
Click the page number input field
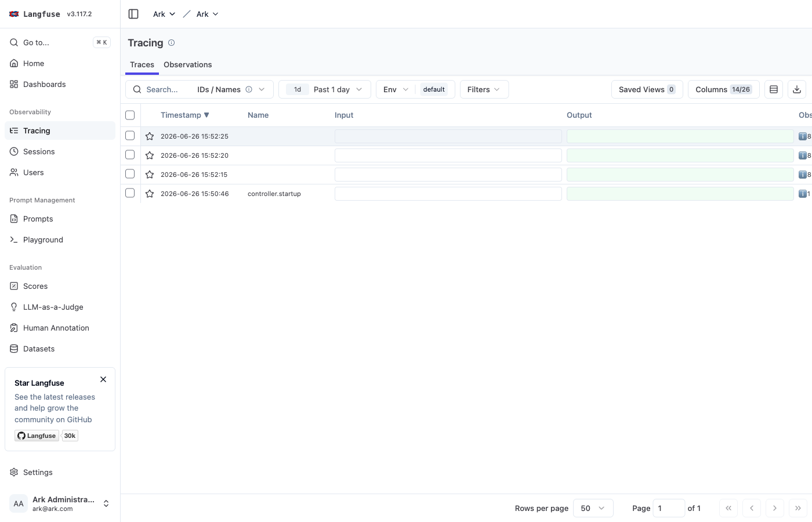coord(669,508)
